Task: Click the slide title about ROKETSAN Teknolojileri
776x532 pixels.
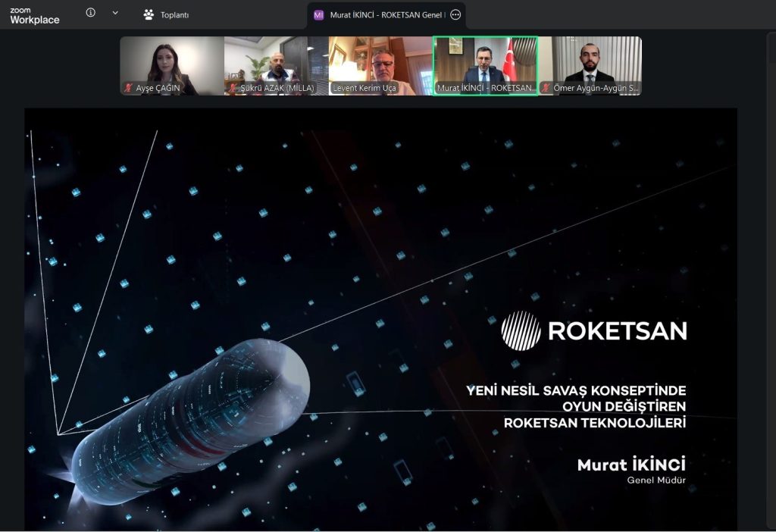Action: pyautogui.click(x=576, y=406)
